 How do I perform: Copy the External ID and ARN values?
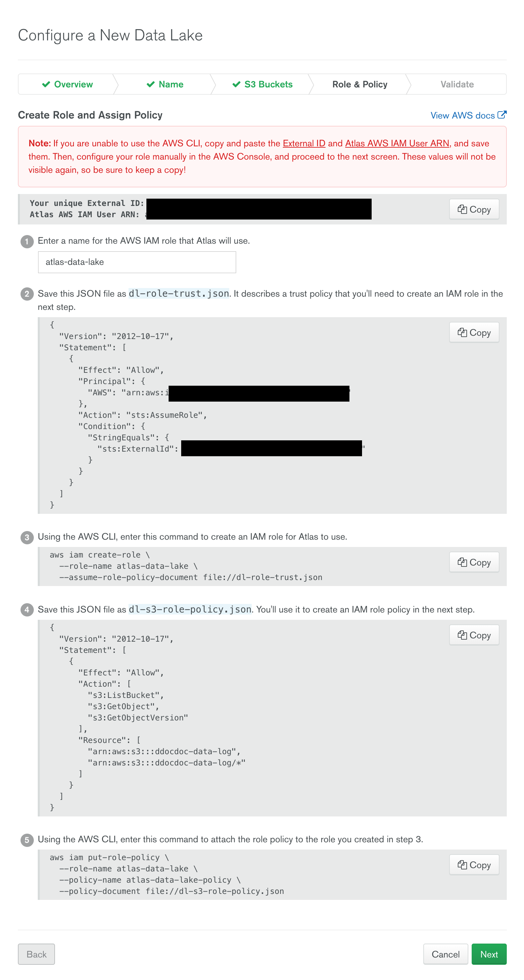(473, 209)
